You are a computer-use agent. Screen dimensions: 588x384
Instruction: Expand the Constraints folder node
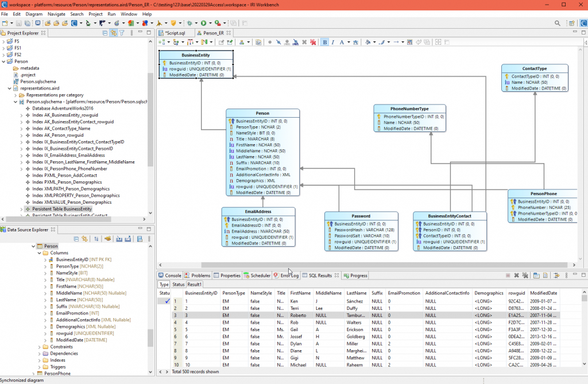[39, 347]
